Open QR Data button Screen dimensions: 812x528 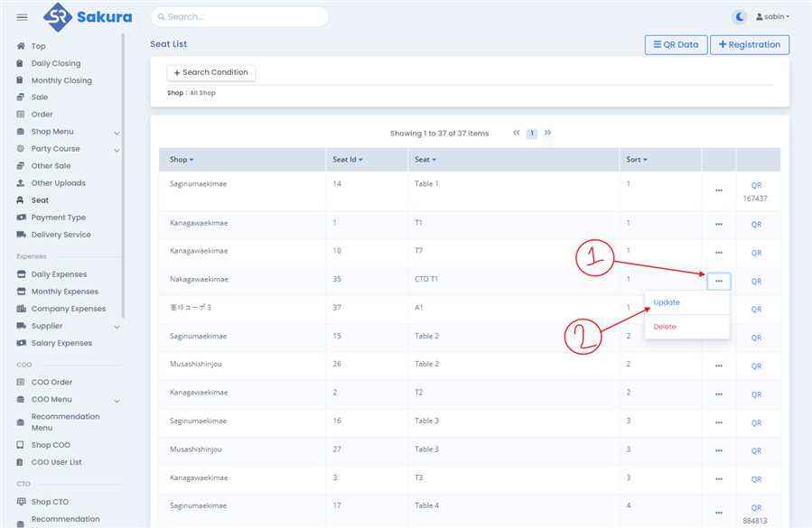click(676, 44)
